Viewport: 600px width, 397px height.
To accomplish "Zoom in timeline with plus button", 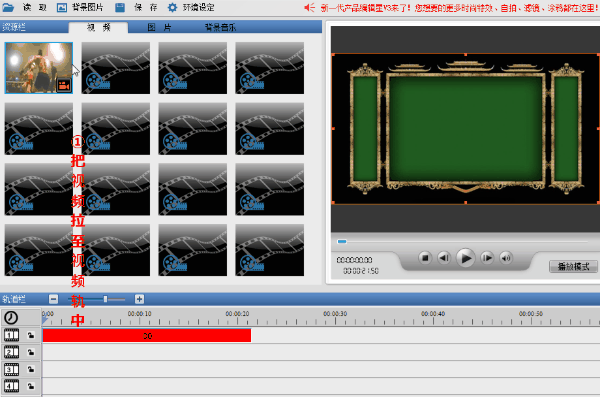I will [139, 299].
